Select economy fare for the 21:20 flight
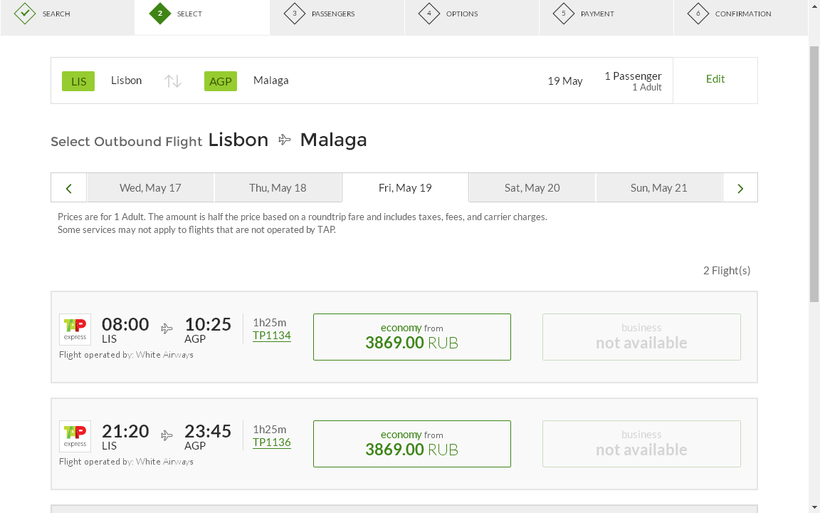The height and width of the screenshot is (513, 820). click(412, 444)
